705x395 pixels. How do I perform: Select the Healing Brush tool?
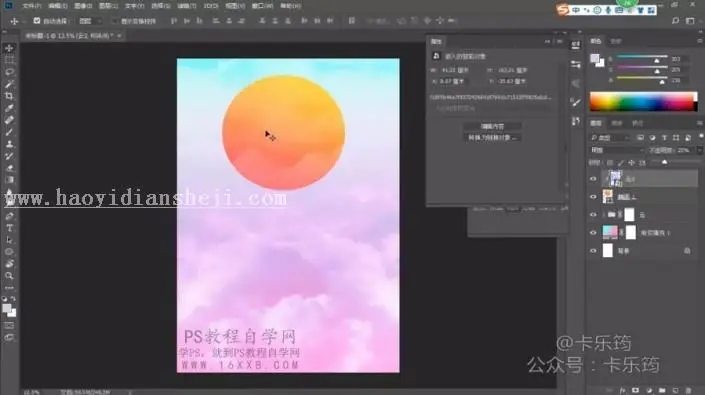tap(9, 120)
